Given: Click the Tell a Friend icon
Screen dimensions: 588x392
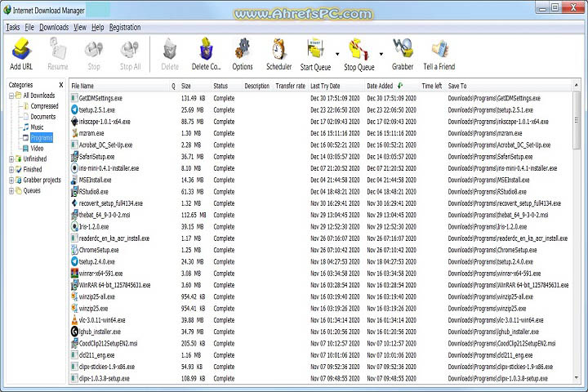Looking at the screenshot, I should 439,49.
